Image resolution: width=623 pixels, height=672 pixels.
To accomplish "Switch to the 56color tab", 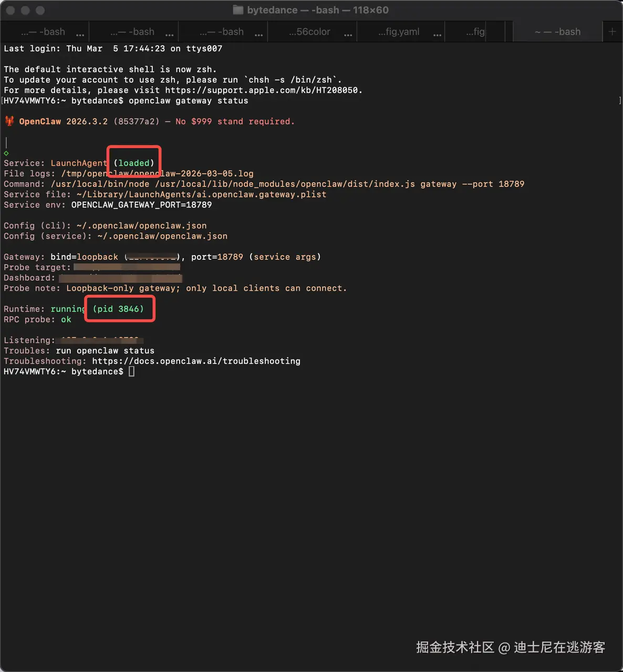I will point(312,31).
